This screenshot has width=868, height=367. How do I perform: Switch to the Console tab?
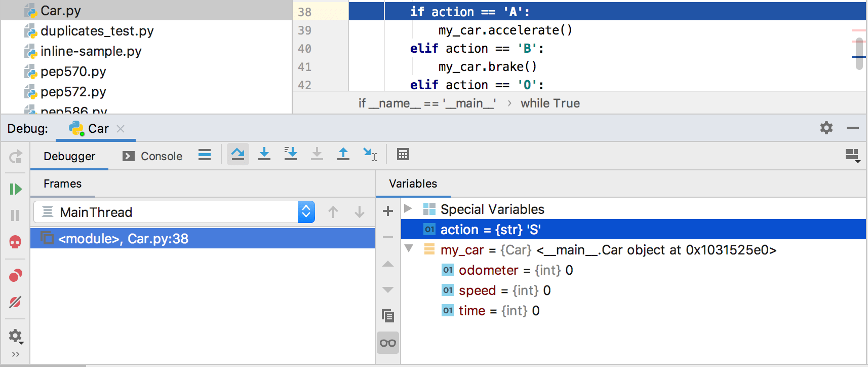(152, 156)
